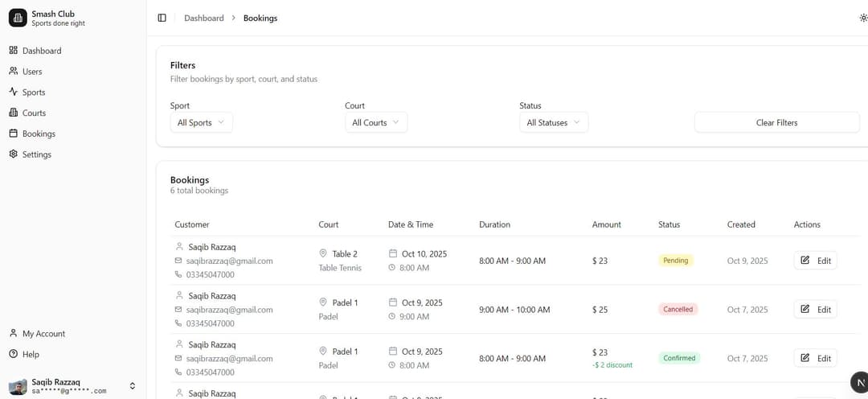Click the Amount column header
Image resolution: width=868 pixels, height=399 pixels.
point(607,224)
